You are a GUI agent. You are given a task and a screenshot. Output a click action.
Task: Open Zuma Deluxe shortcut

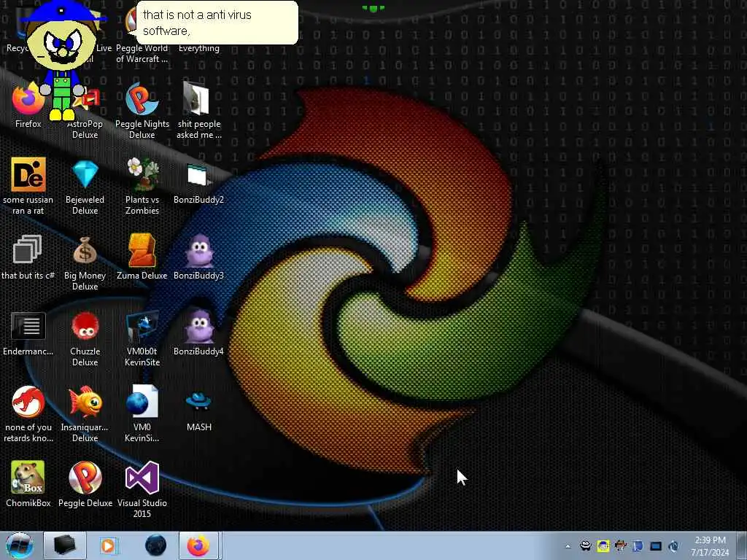pyautogui.click(x=142, y=256)
